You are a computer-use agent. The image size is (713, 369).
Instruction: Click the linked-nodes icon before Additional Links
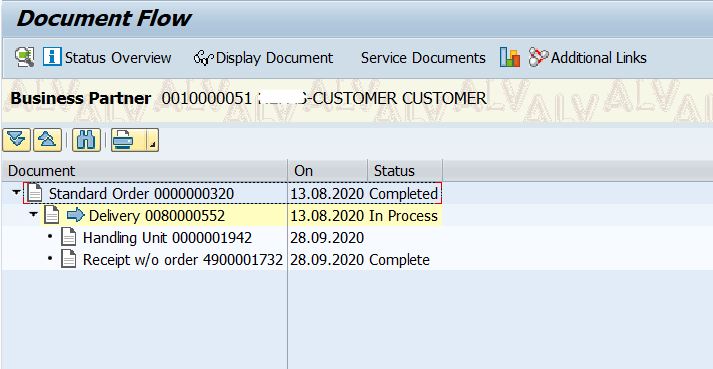(538, 57)
